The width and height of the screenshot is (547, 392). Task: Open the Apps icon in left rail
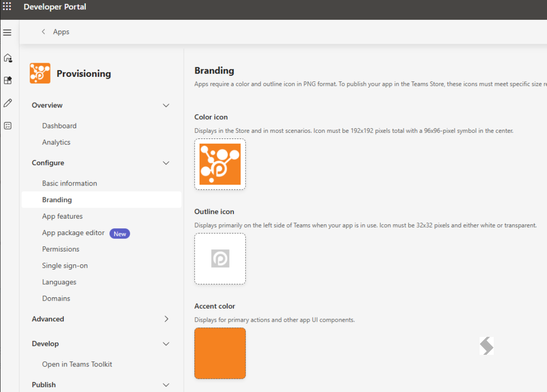point(8,81)
